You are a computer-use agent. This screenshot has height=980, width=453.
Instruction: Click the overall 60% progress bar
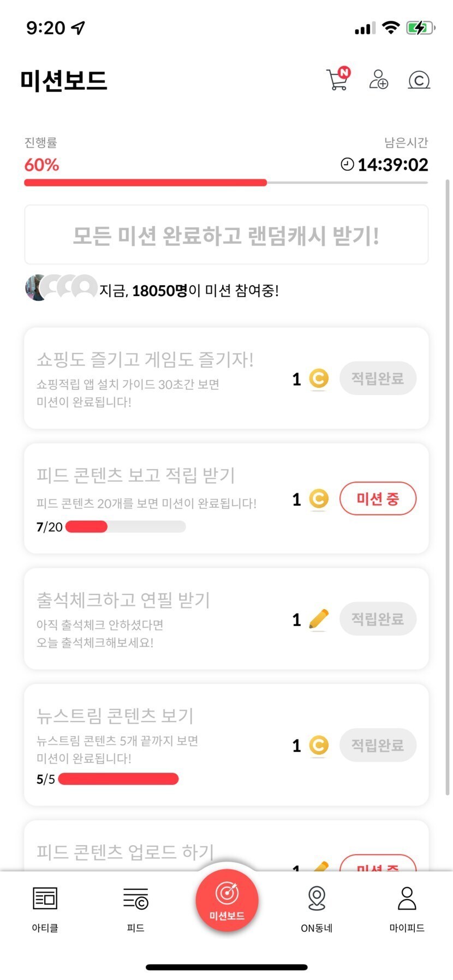point(226,183)
